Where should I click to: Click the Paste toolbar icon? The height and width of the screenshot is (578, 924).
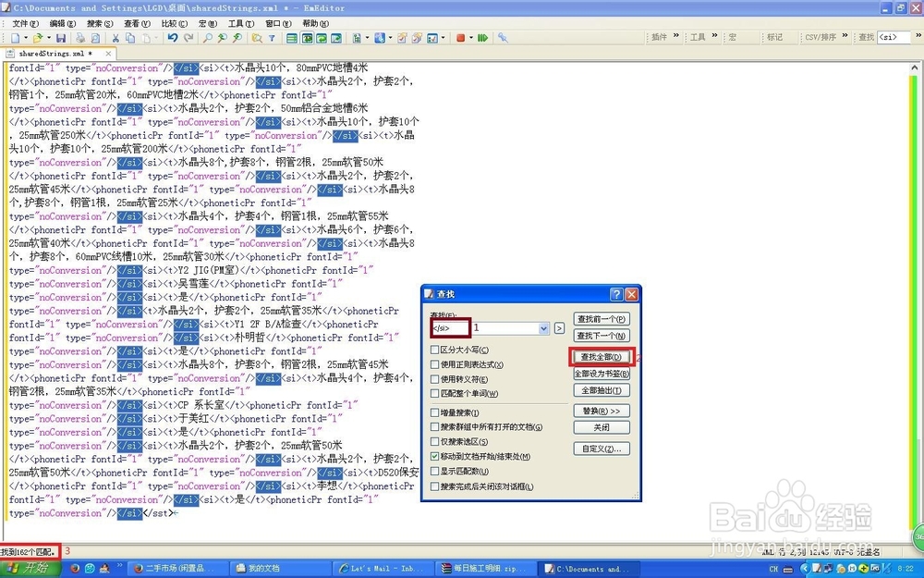coord(146,39)
